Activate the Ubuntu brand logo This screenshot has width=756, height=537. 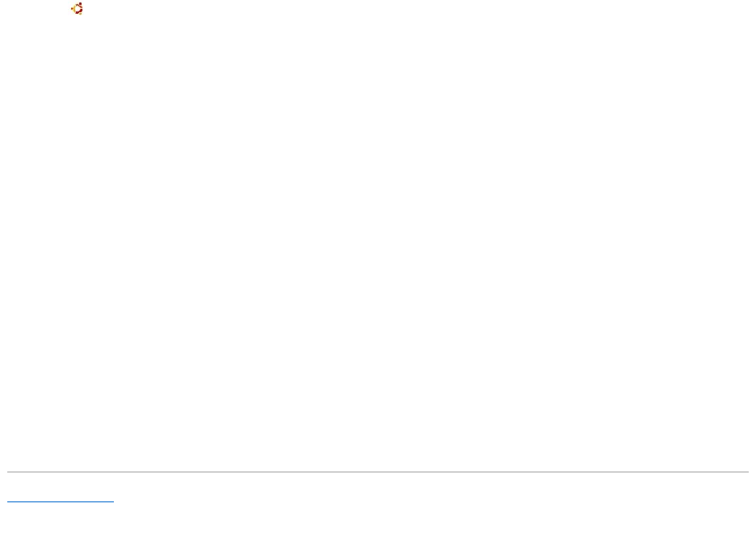click(78, 9)
